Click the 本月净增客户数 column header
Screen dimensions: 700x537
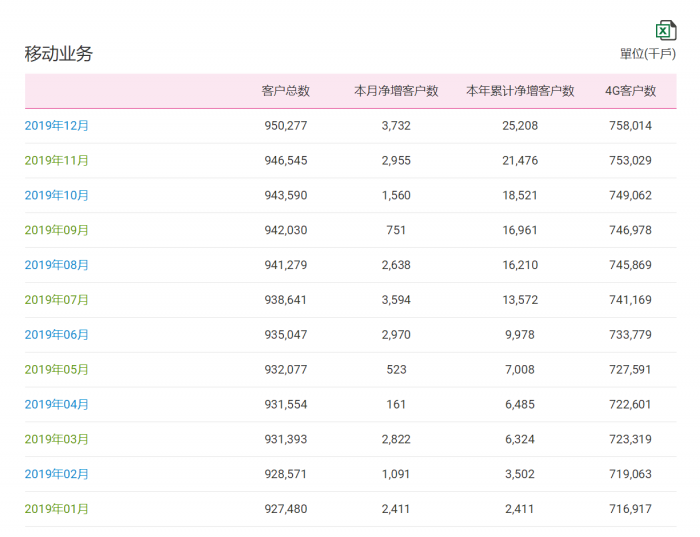[396, 91]
